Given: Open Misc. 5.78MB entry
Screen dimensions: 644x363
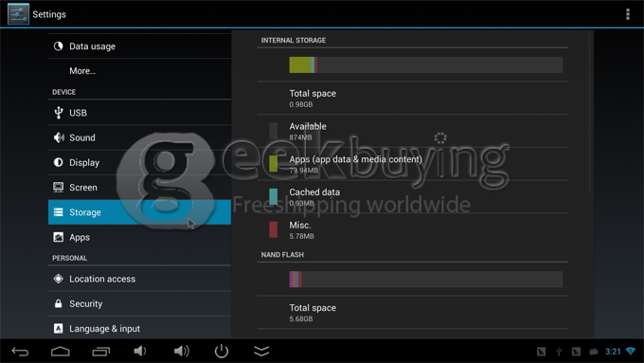Looking at the screenshot, I should point(412,229).
